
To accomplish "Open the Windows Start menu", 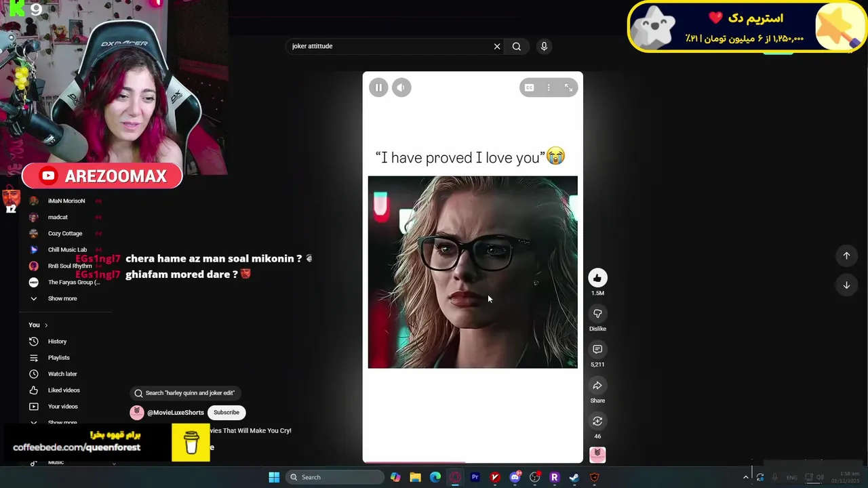I will (x=274, y=477).
